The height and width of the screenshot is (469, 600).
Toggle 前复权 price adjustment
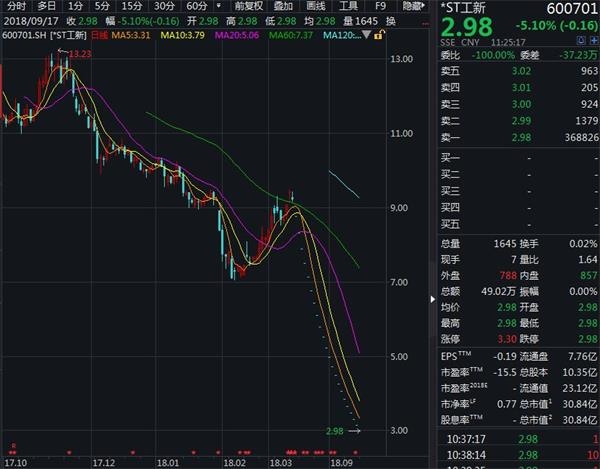click(246, 6)
